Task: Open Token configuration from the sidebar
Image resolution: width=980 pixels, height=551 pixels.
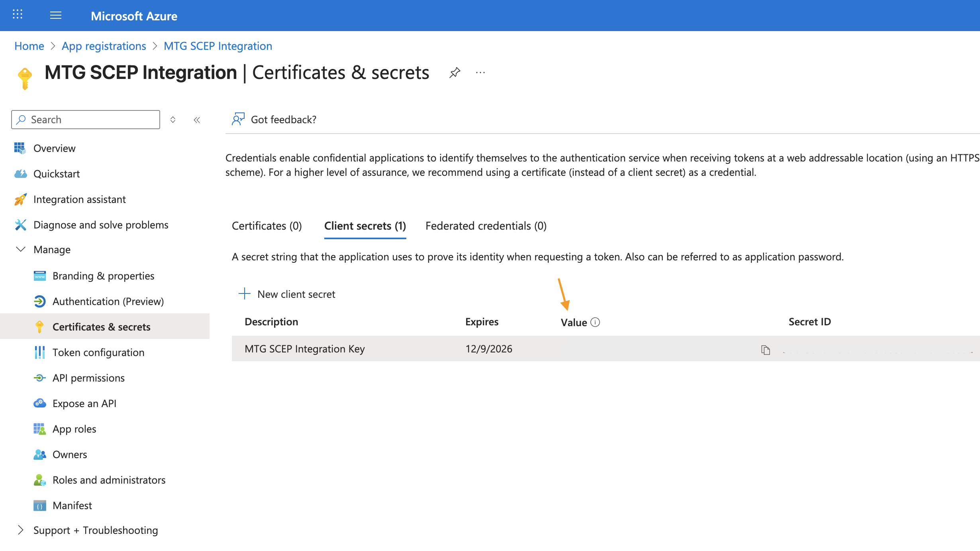Action: tap(98, 352)
